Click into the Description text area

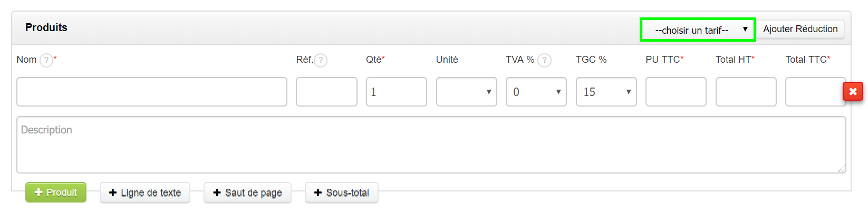point(431,145)
